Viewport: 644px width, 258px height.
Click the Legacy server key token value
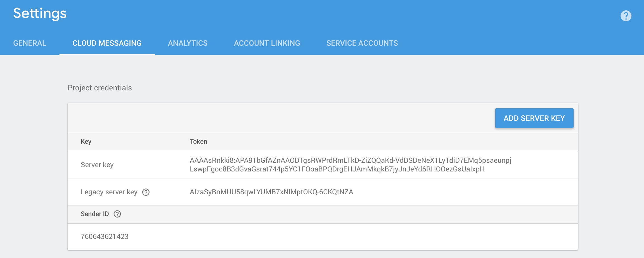271,192
